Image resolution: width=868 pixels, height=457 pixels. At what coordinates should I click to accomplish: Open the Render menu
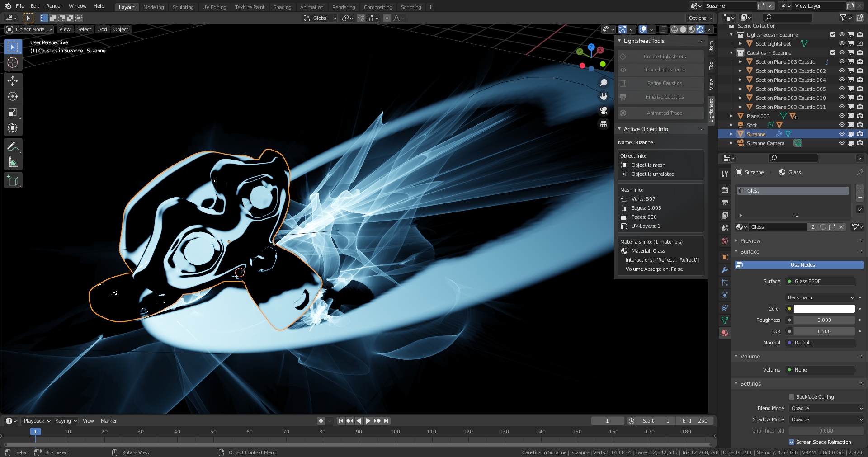coord(54,6)
